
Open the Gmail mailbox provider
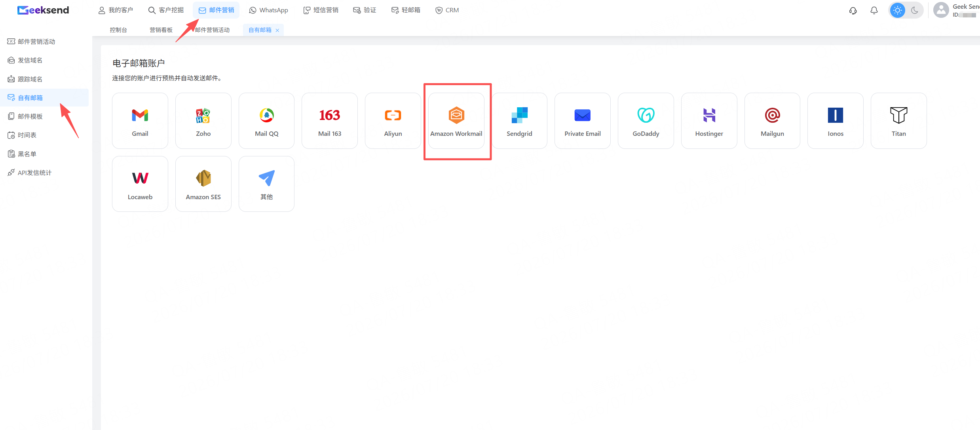coord(140,121)
